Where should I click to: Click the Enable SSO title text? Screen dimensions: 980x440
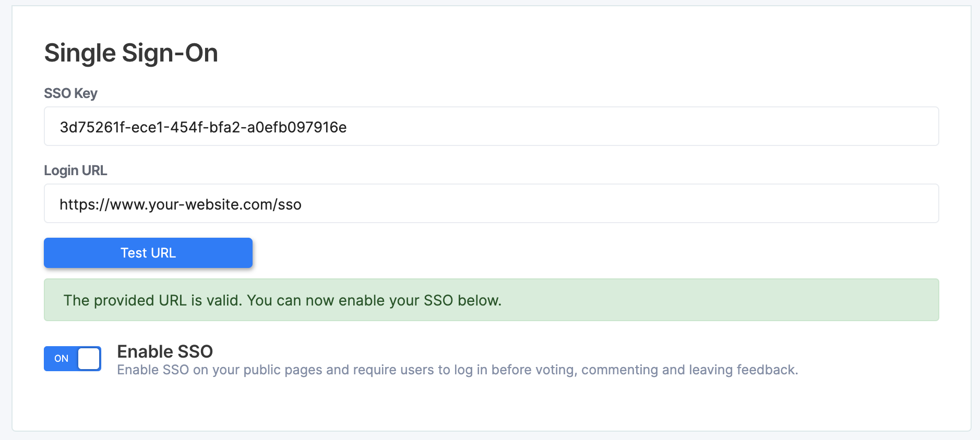pyautogui.click(x=165, y=351)
